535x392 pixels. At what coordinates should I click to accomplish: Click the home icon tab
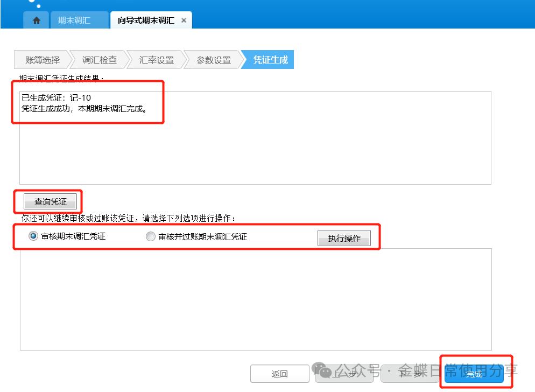[x=37, y=20]
